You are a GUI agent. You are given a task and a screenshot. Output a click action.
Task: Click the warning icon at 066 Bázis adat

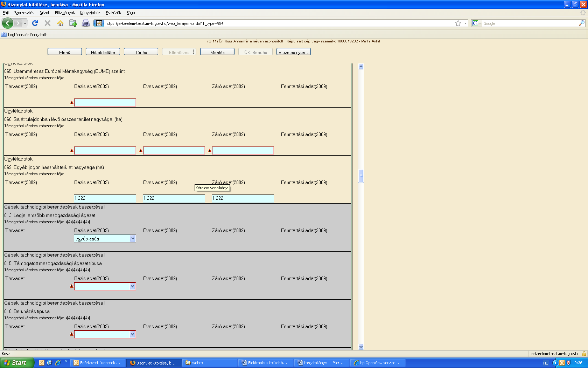coord(72,151)
